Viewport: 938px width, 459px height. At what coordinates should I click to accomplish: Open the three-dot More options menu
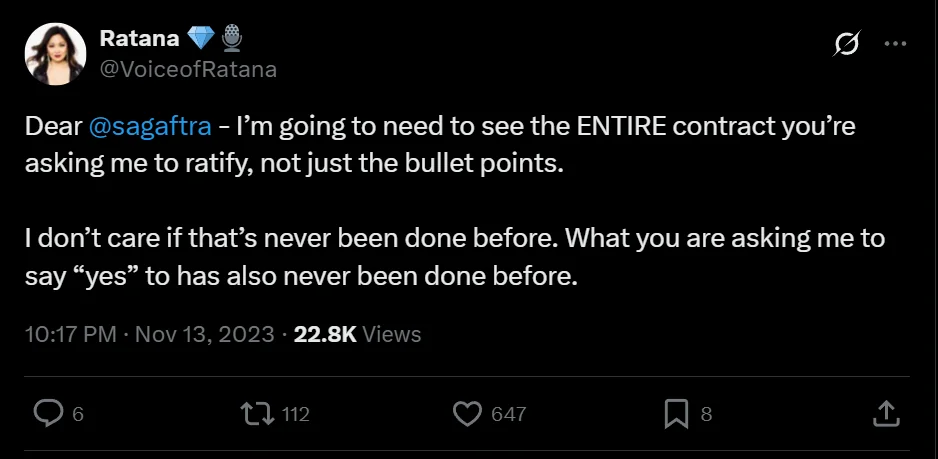click(895, 44)
